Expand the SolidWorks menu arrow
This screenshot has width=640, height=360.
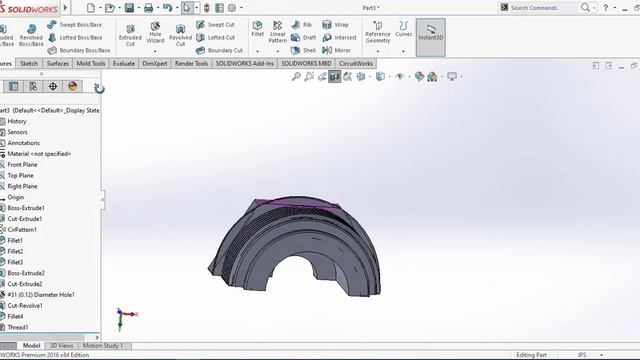point(65,8)
